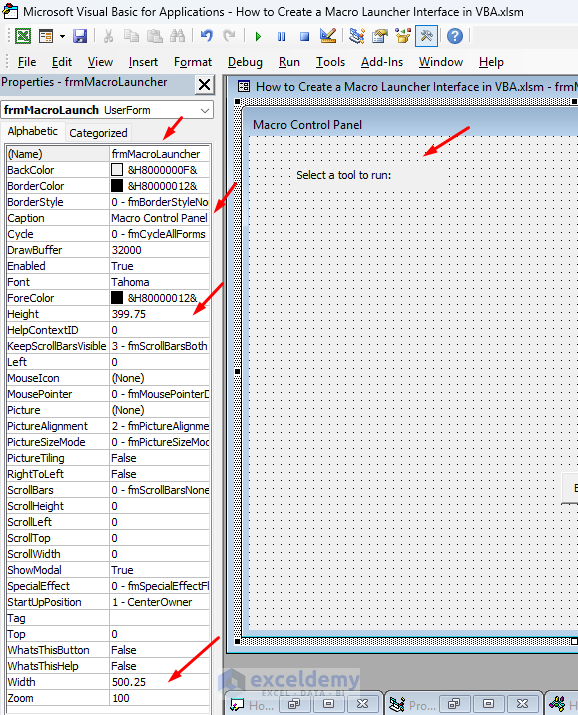Open the Insert menu

[x=143, y=62]
